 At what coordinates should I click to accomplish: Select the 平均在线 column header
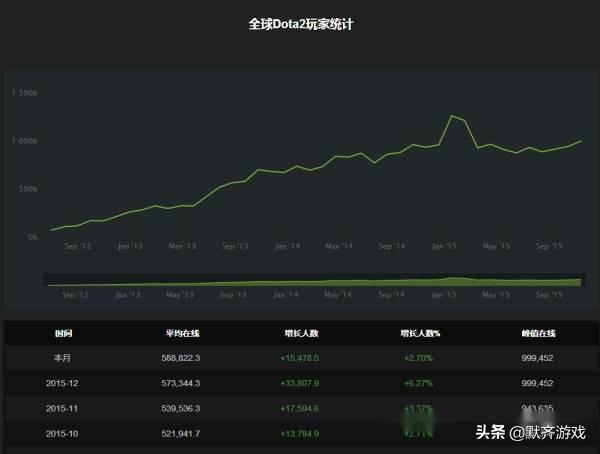tap(183, 333)
